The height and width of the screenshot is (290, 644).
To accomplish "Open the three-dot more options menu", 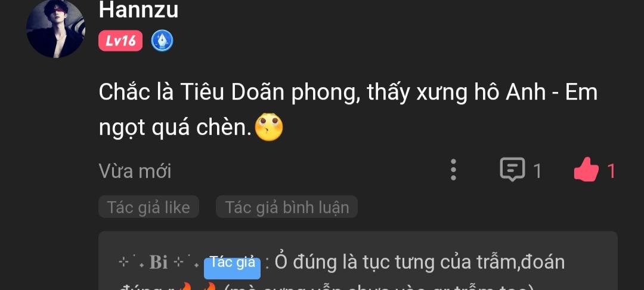I will [453, 169].
